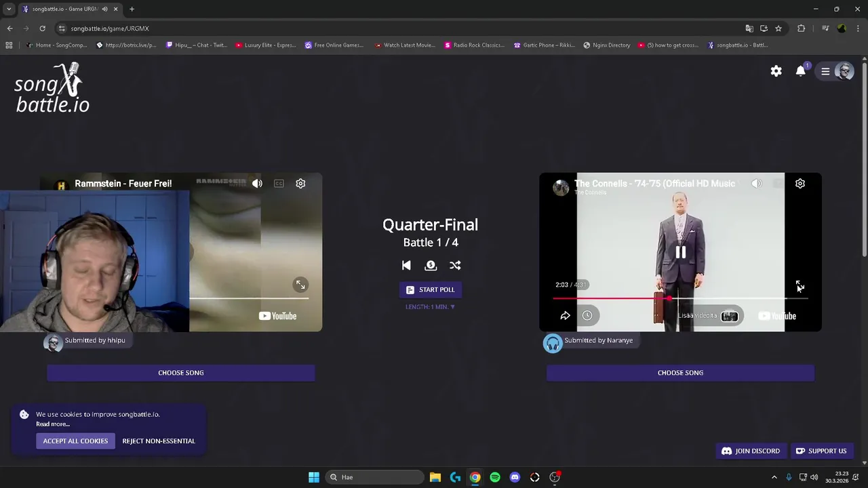Mute the Rammstein video volume
Screen dimensions: 868x488
pos(257,183)
